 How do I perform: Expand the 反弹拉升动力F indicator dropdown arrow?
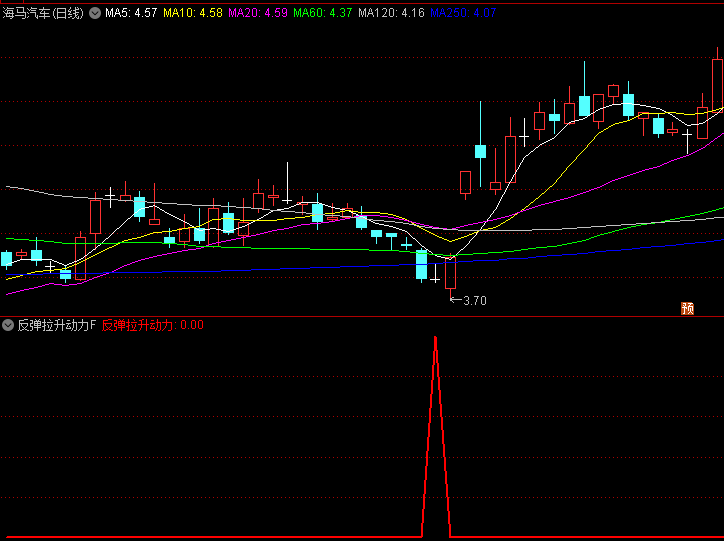click(8, 325)
